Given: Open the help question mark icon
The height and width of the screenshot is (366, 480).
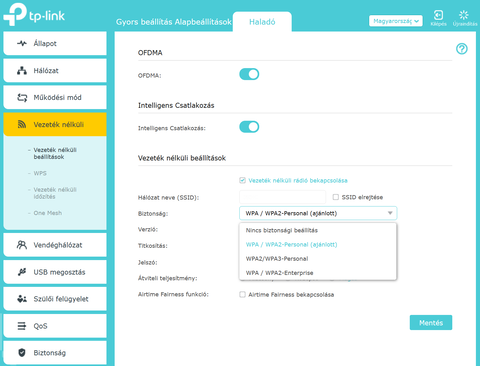Looking at the screenshot, I should tap(462, 49).
